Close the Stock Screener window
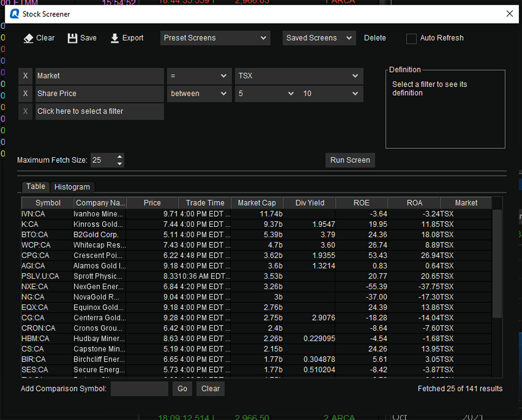The image size is (522, 420). click(x=509, y=14)
